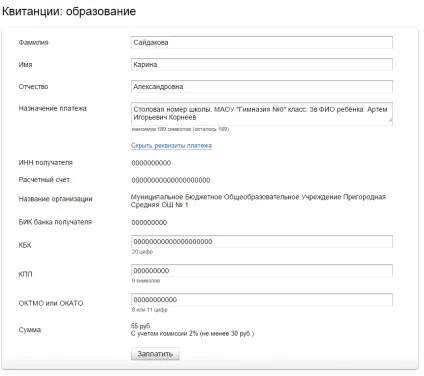Screen dimensions: 424x376
Task: Click the Фамилия label
Action: (x=33, y=42)
